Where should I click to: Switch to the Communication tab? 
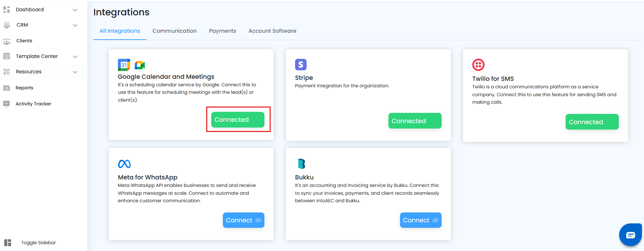click(x=174, y=31)
